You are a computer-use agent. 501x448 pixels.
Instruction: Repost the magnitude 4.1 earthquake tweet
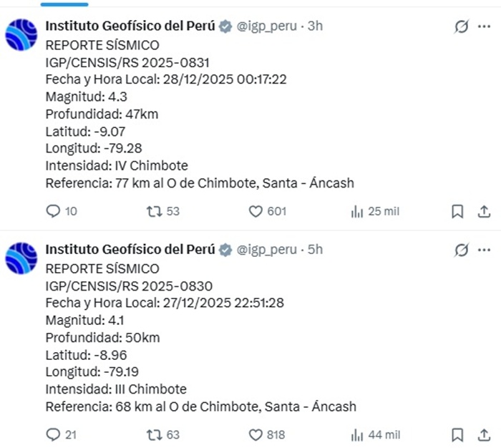pyautogui.click(x=154, y=434)
